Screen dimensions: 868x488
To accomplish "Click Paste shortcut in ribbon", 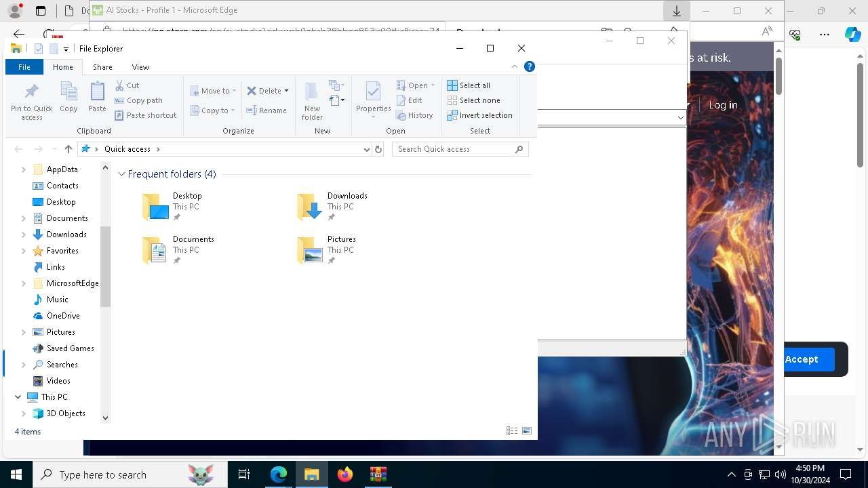I will point(145,115).
